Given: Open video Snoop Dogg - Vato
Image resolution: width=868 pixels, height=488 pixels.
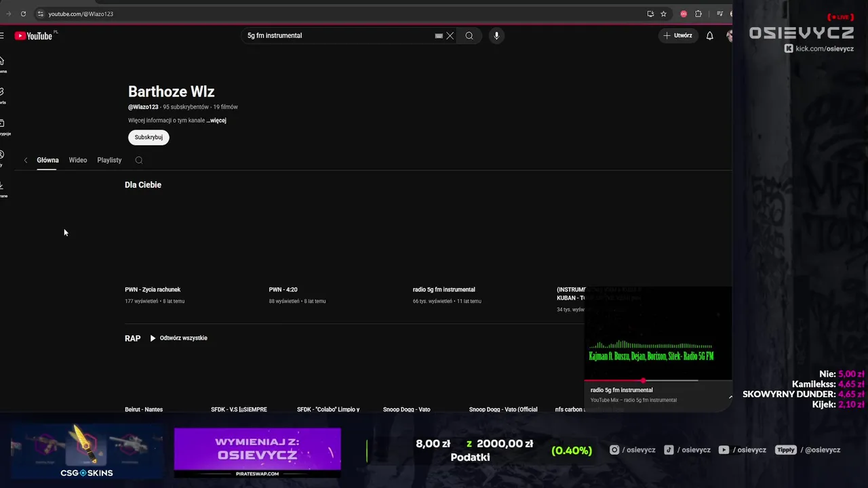Looking at the screenshot, I should point(407,409).
